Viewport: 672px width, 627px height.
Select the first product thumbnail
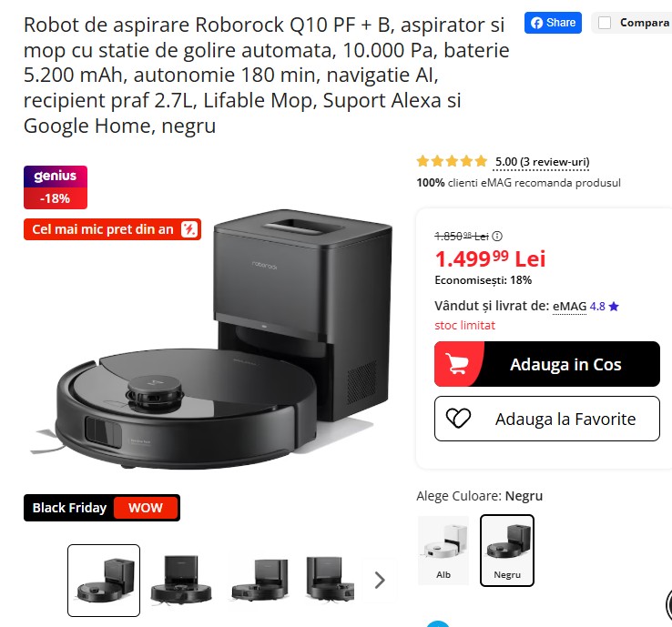[x=104, y=581]
